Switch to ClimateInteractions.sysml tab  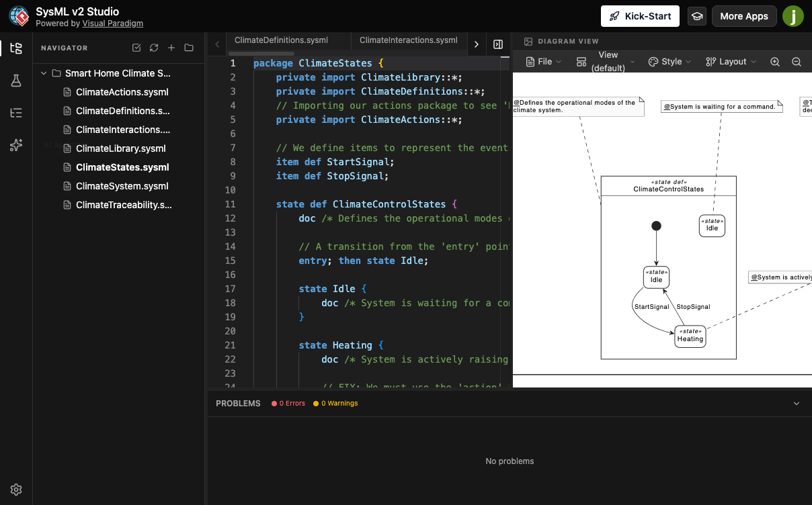(409, 40)
